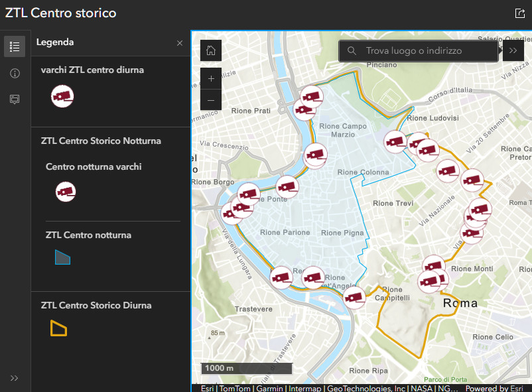The height and width of the screenshot is (392, 532).
Task: Expand map tools with double-chevron button
Action: coord(513,50)
